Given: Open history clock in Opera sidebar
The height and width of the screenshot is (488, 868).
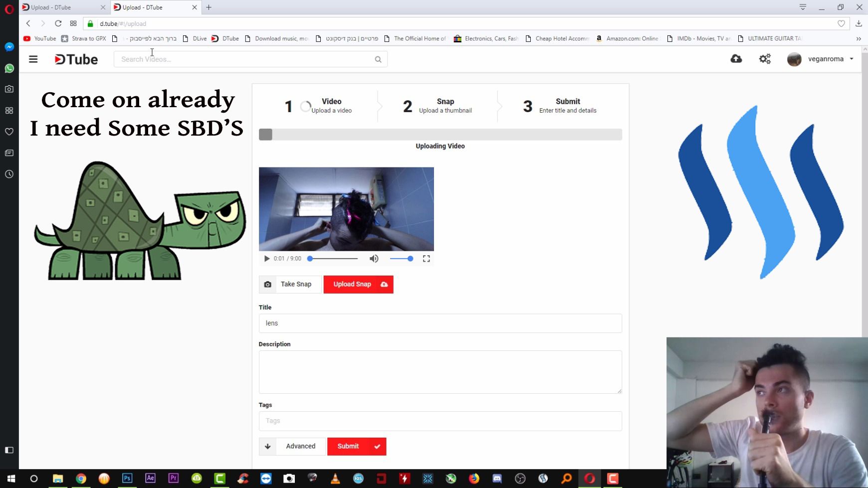Looking at the screenshot, I should tap(9, 174).
